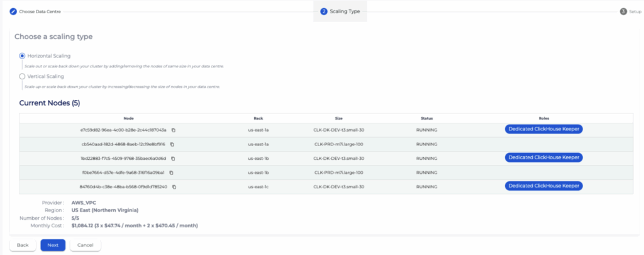
Task: Copy node ID starting with e7c59d82
Action: [173, 130]
